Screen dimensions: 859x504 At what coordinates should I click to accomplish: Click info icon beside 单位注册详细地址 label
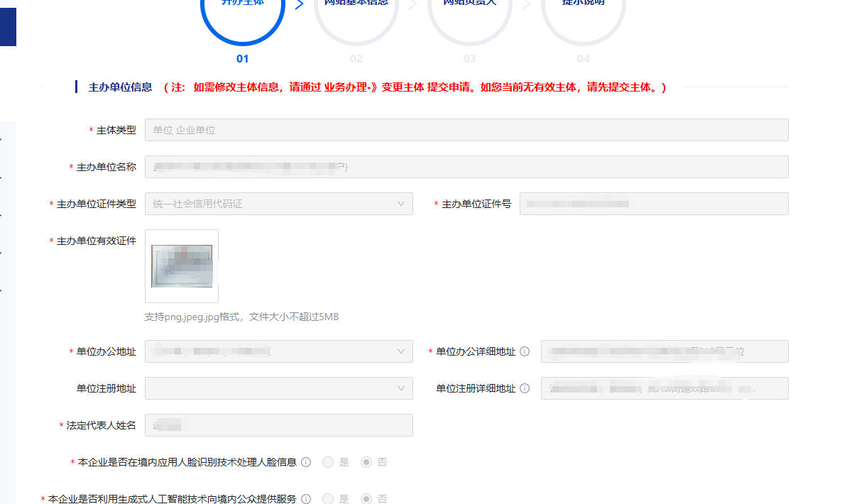click(x=525, y=388)
